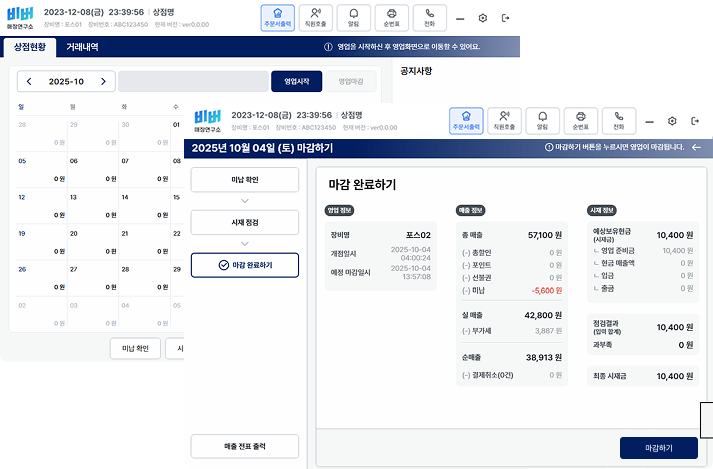Select calendar day 07
The image size is (713, 469).
[144, 170]
